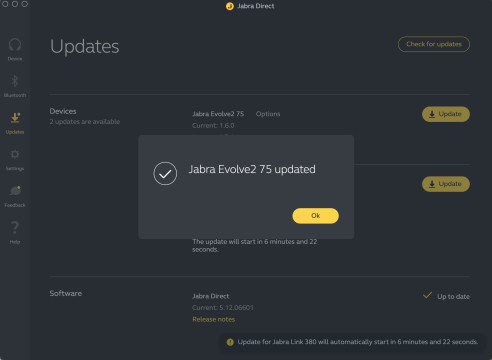Open the Feedback speech bubble icon
This screenshot has height=360, width=492.
point(15,191)
